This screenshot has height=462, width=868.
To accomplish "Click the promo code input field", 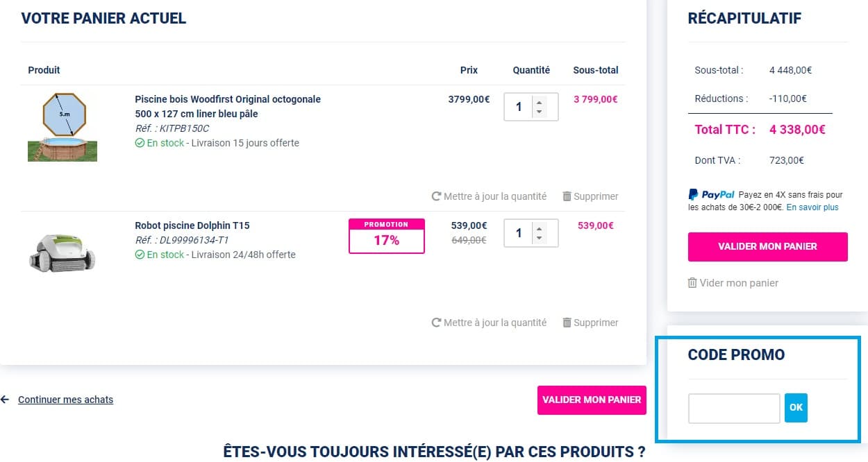I will tap(734, 408).
